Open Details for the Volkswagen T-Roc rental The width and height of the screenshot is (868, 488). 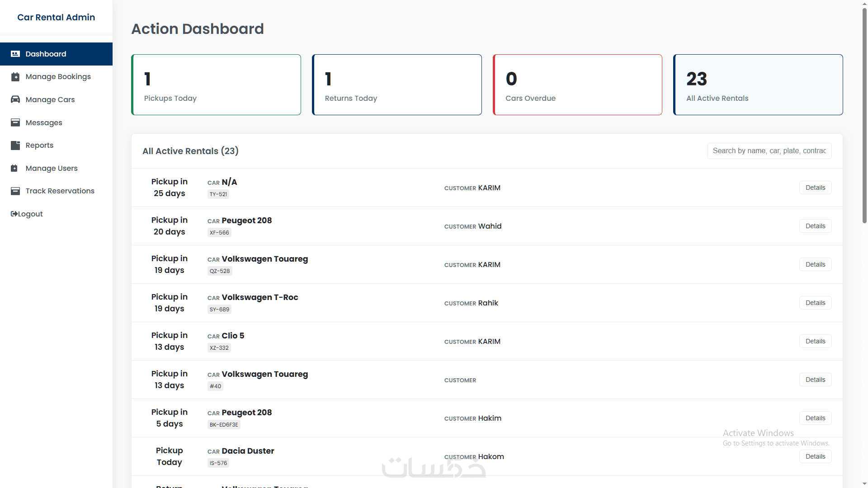tap(815, 303)
